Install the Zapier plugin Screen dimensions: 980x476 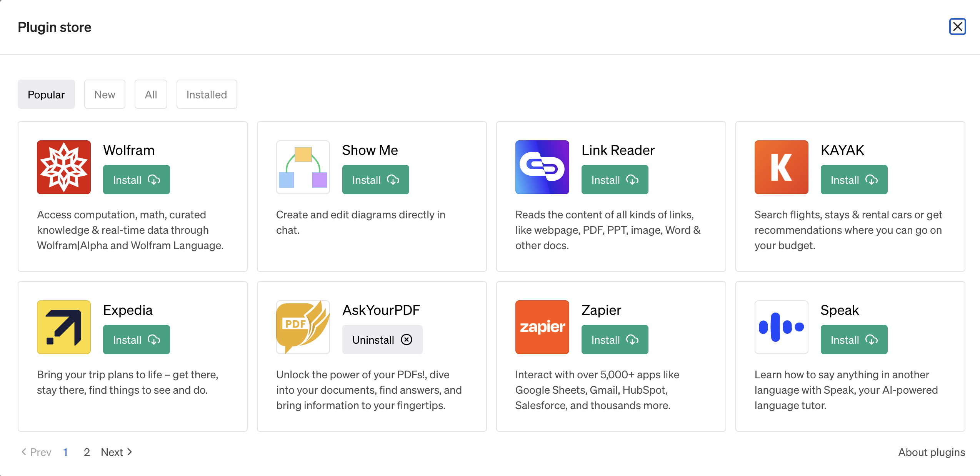pos(615,340)
